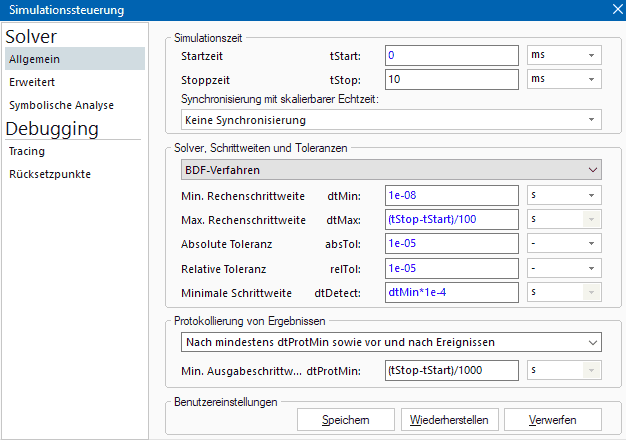626x440 pixels.
Task: Click the disabled dtMax unit dropdown
Action: tap(564, 219)
